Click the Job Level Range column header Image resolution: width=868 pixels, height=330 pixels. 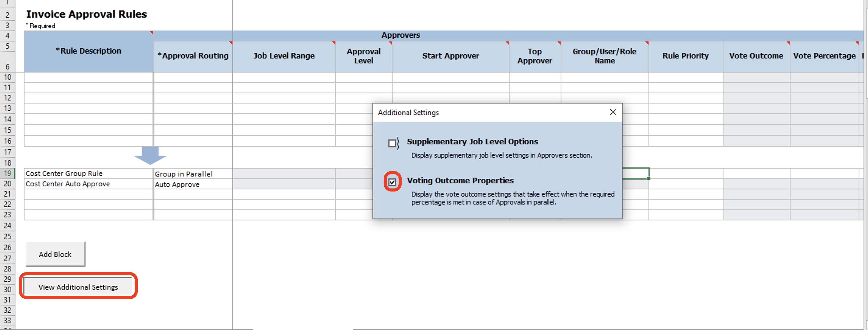(284, 56)
